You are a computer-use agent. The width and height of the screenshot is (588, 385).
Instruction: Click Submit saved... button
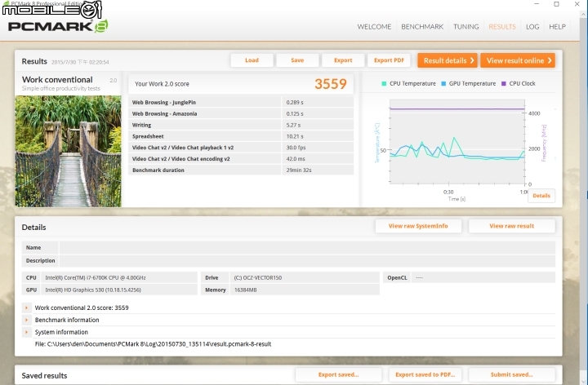(x=511, y=374)
